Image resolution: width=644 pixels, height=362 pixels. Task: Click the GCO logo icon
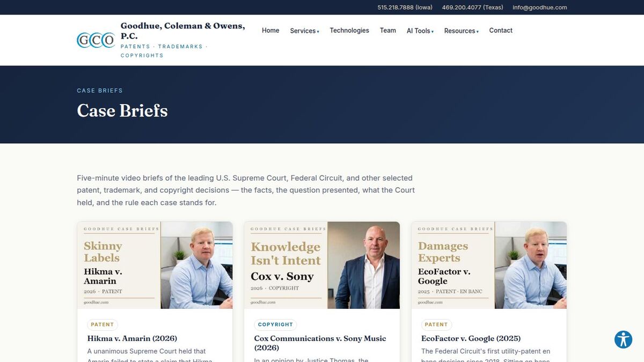pos(96,40)
